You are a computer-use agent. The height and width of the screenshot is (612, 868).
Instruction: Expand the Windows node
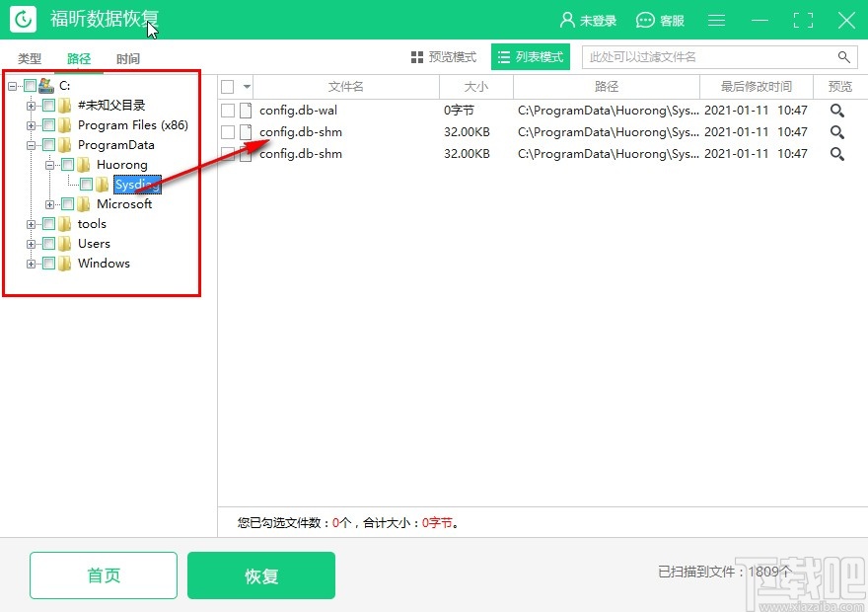pyautogui.click(x=31, y=264)
